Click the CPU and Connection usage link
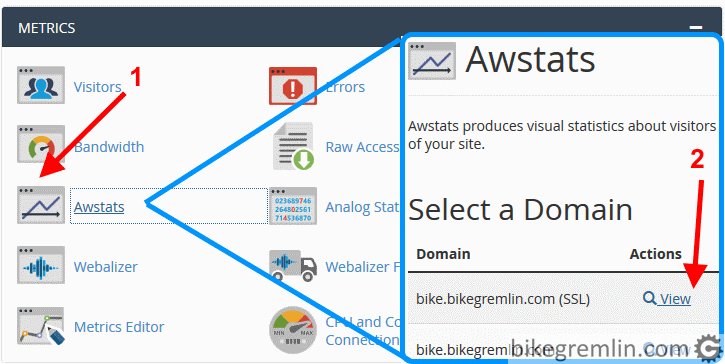The width and height of the screenshot is (725, 364). point(362,331)
